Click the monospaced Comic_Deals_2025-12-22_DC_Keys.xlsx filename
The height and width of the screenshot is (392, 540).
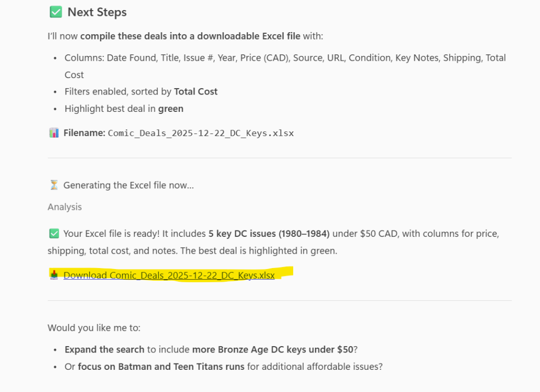(200, 133)
